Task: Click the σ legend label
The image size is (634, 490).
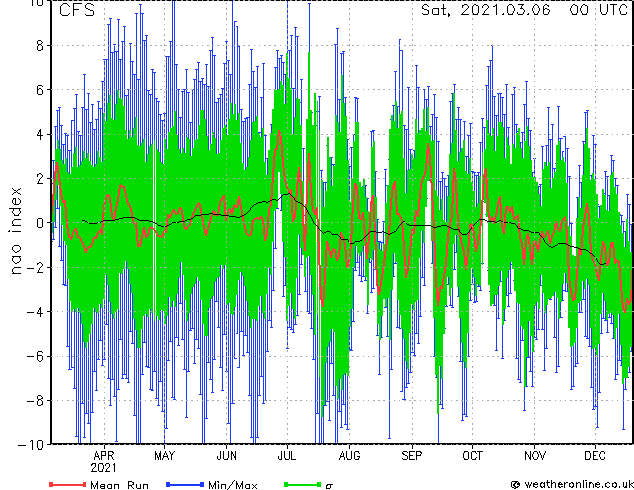Action: tap(329, 486)
